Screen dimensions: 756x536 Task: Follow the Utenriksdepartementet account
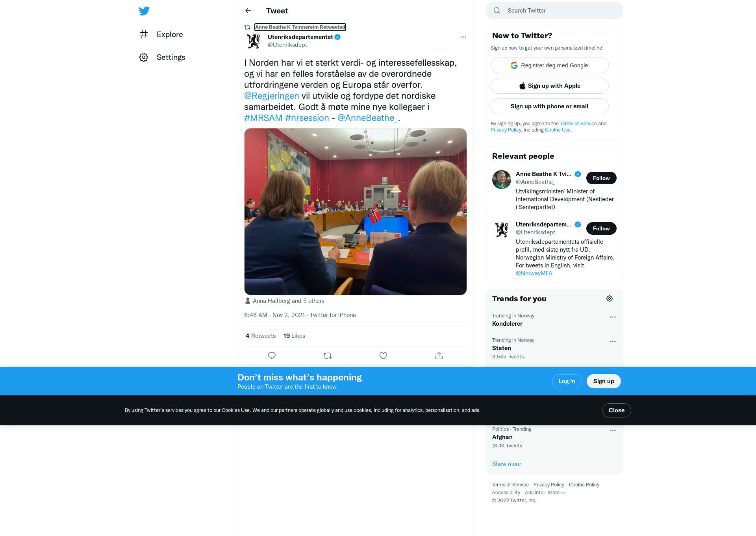click(x=601, y=228)
